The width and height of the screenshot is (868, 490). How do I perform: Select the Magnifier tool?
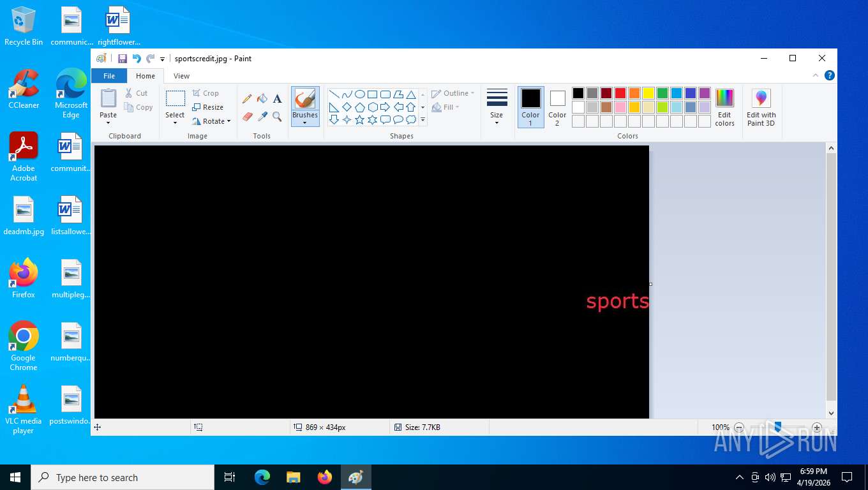pos(277,117)
